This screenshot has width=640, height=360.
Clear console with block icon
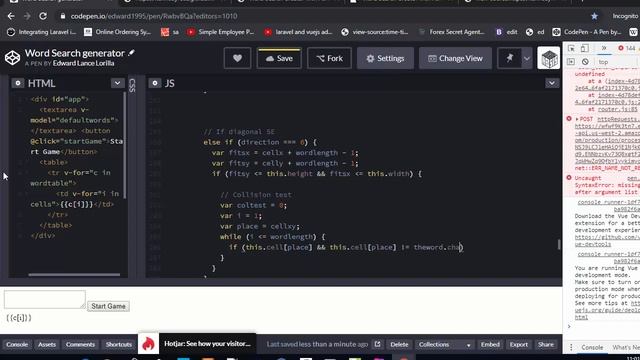click(x=585, y=62)
